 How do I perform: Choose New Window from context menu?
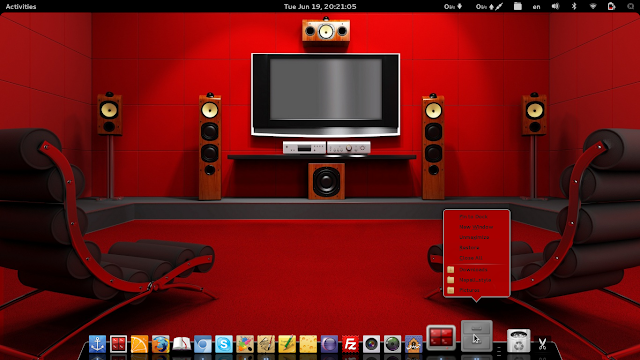476,227
